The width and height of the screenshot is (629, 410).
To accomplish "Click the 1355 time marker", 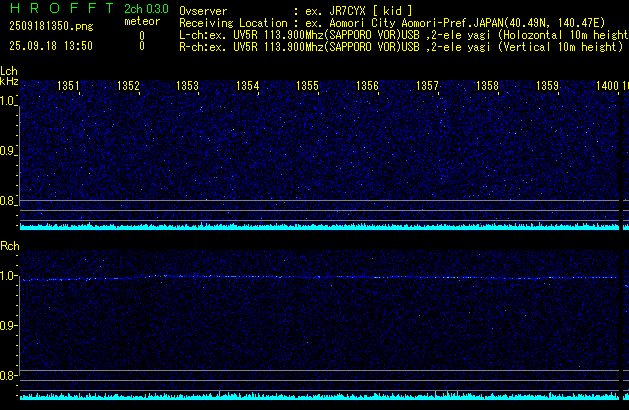I will (307, 87).
